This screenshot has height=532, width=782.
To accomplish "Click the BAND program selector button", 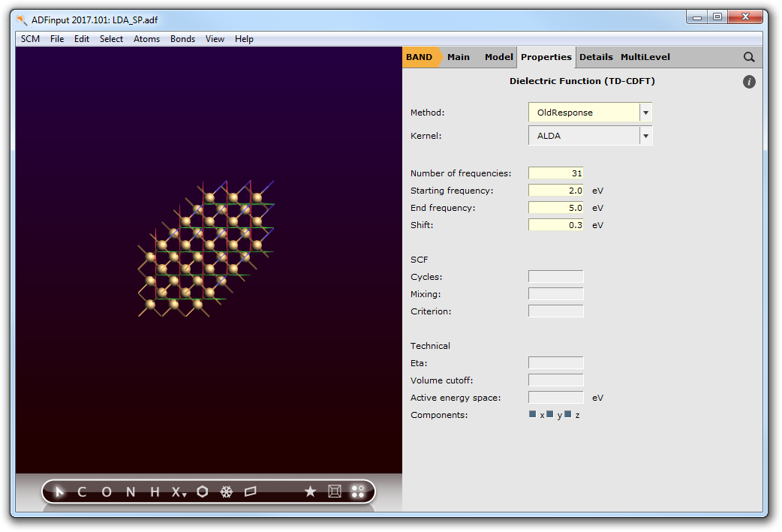I will click(x=420, y=57).
